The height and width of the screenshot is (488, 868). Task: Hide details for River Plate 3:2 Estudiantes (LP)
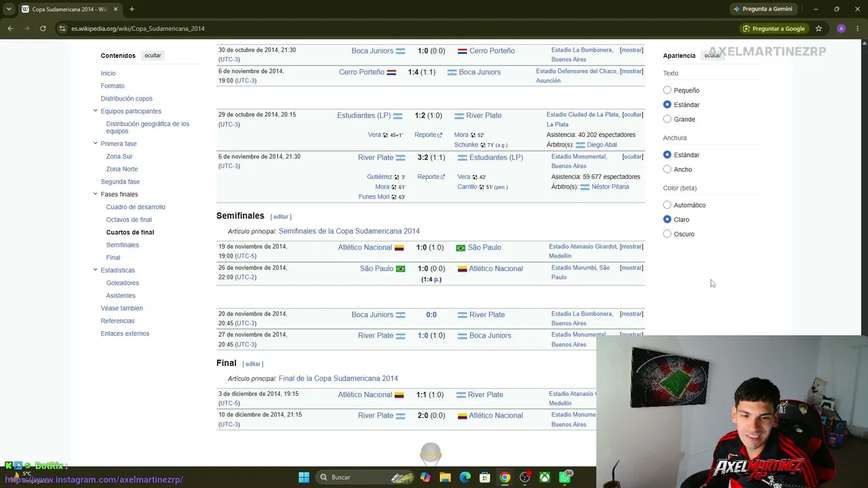633,157
